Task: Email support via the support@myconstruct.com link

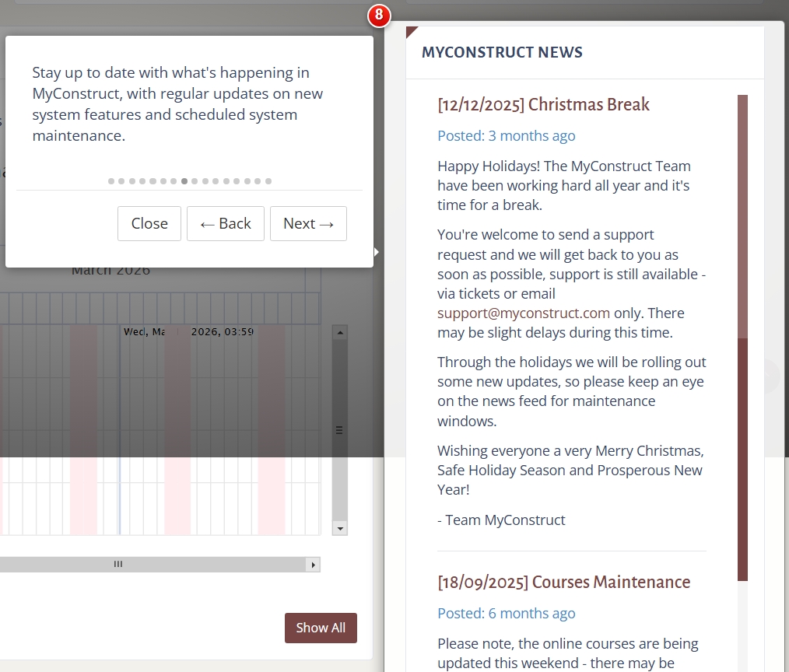Action: (x=524, y=313)
